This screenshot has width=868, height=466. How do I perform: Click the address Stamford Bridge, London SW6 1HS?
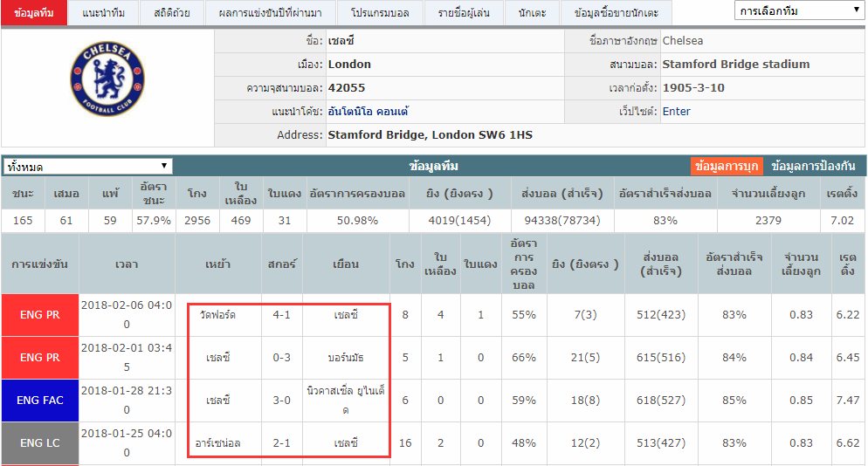click(x=431, y=134)
